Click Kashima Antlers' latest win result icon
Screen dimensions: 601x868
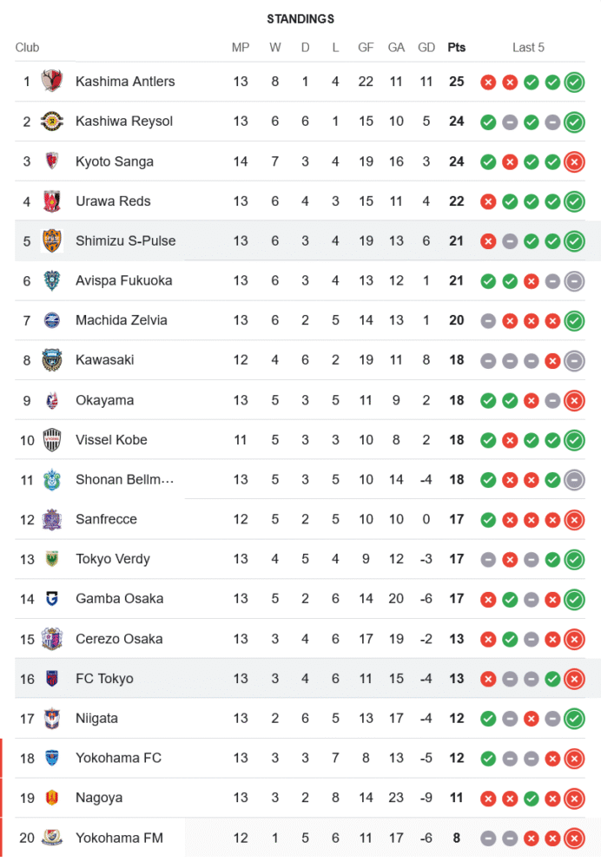(573, 82)
